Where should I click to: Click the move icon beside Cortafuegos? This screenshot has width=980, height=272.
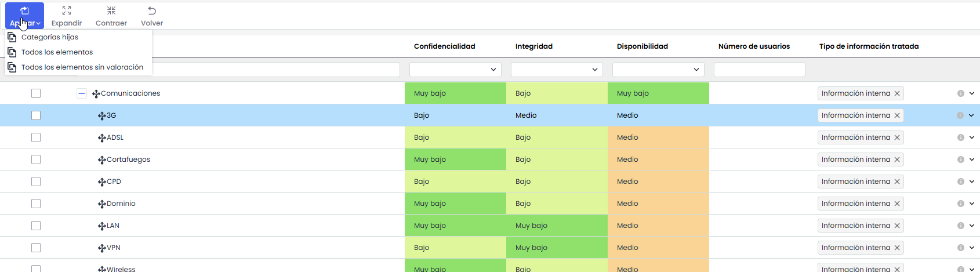click(102, 160)
